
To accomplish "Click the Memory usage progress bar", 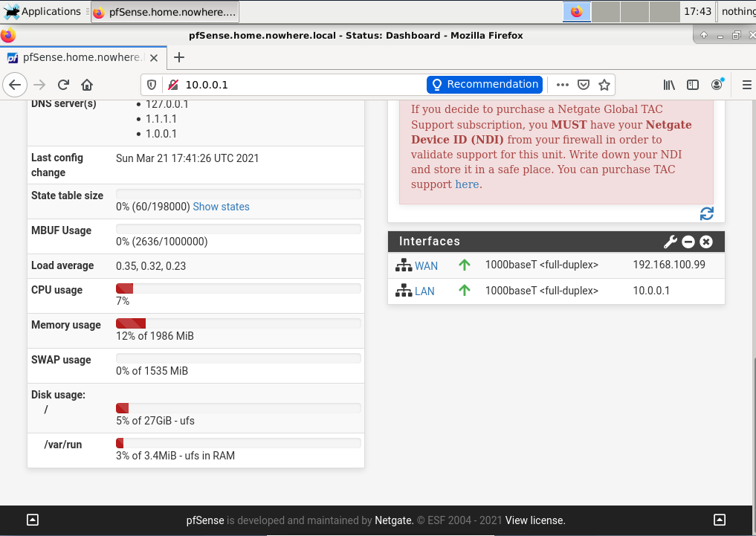I will [x=238, y=323].
